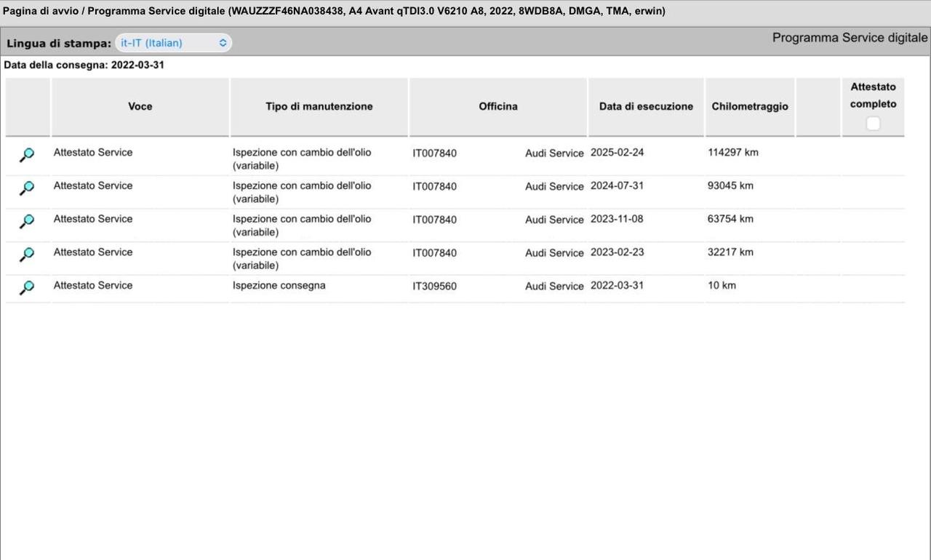Open details magnifier for 2025-02-24 service
Viewport: 931px width, 560px height.
pyautogui.click(x=27, y=155)
